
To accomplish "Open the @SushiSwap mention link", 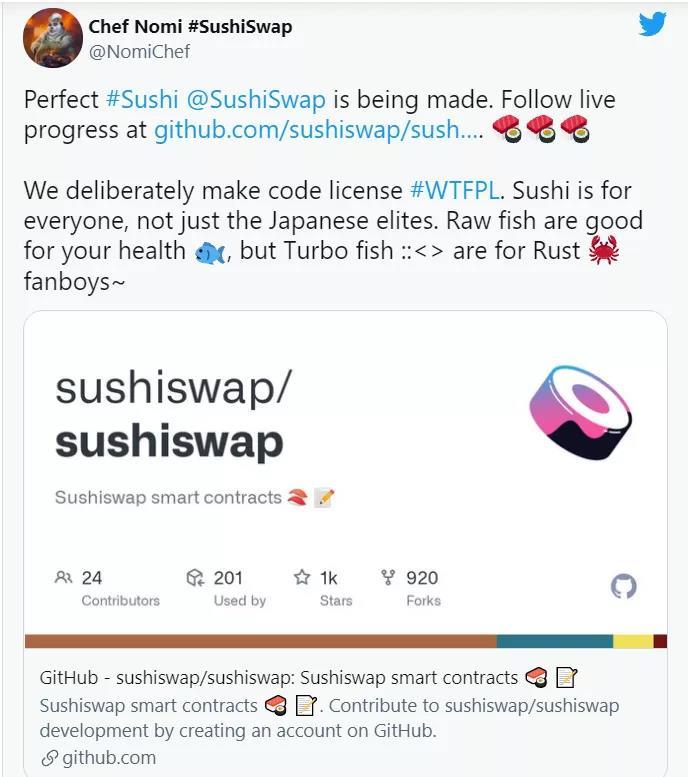I will click(256, 100).
